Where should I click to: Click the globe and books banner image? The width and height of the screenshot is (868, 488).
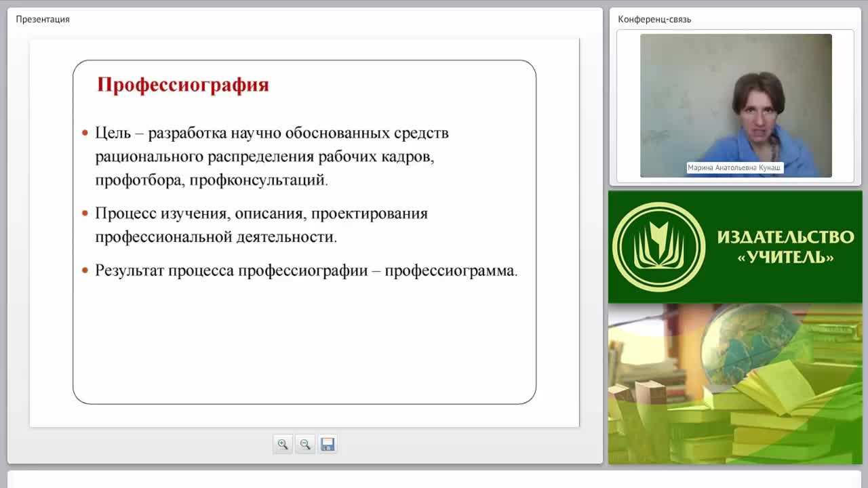click(x=735, y=384)
